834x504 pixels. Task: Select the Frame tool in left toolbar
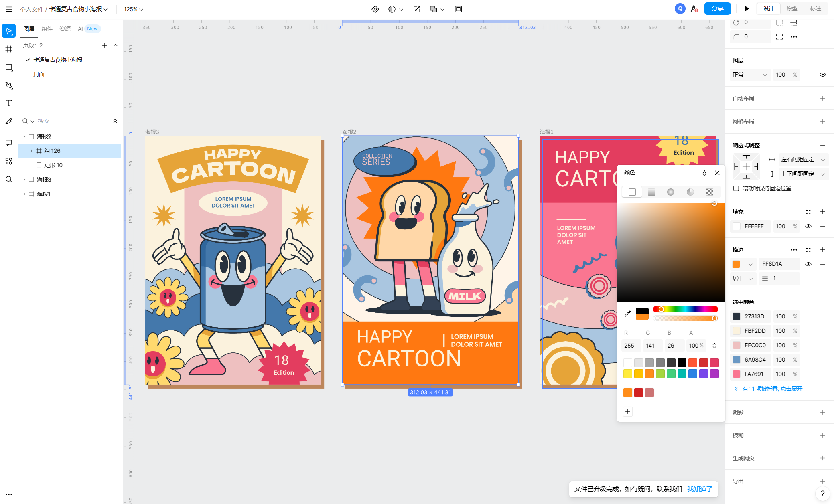[9, 49]
